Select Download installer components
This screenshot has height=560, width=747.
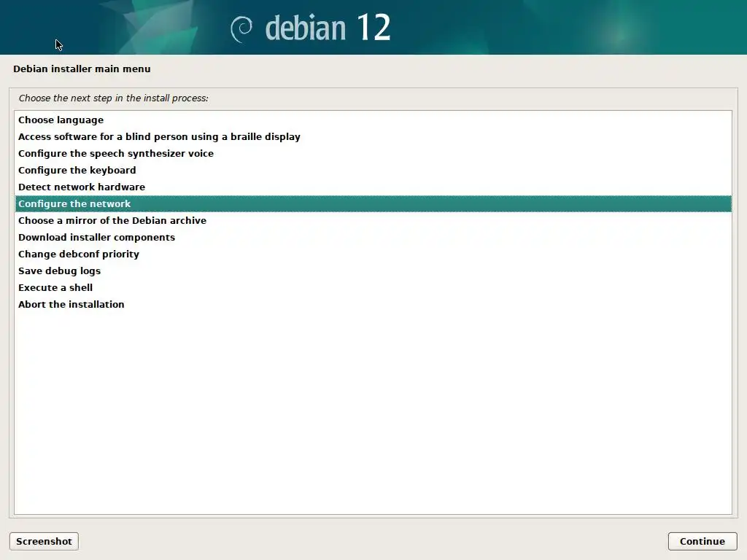(373, 237)
